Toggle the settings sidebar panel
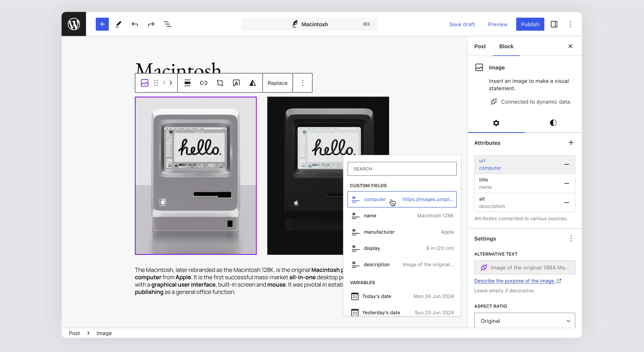 pos(554,24)
